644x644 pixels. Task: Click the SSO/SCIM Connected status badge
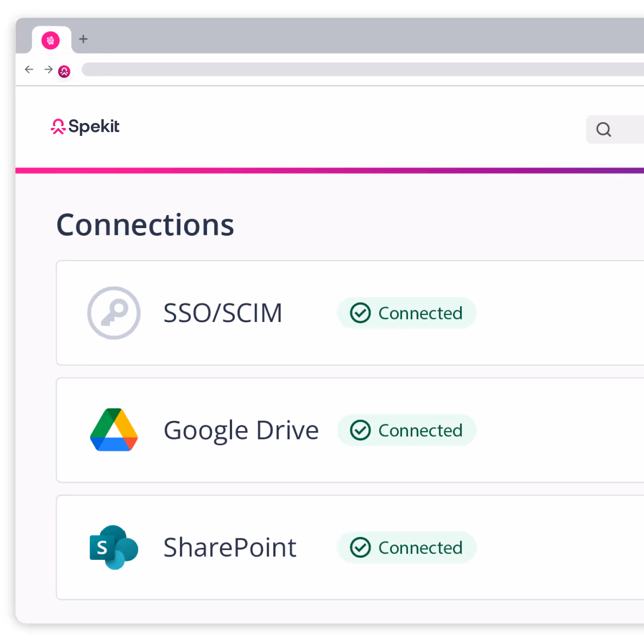[x=407, y=313]
